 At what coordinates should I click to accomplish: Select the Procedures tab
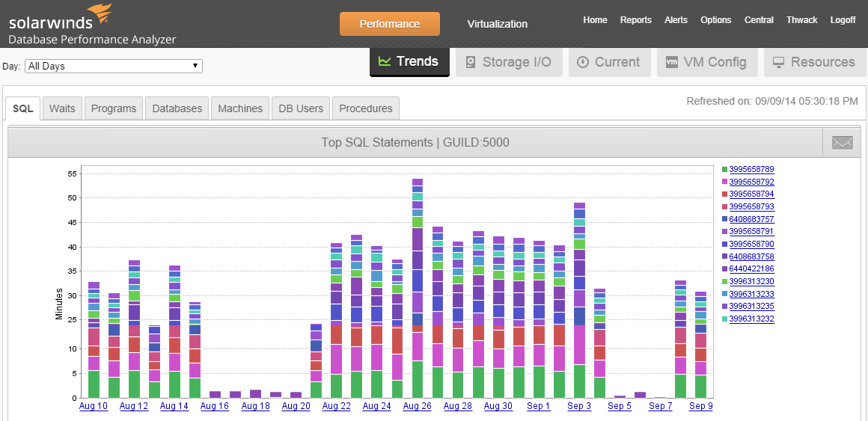coord(365,108)
